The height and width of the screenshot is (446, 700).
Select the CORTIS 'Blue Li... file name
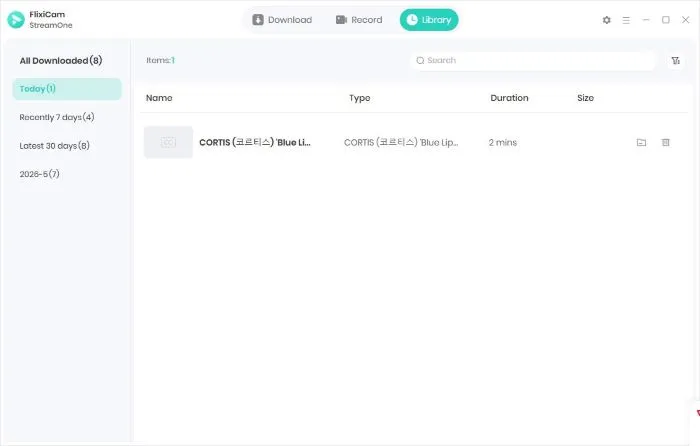(x=254, y=142)
